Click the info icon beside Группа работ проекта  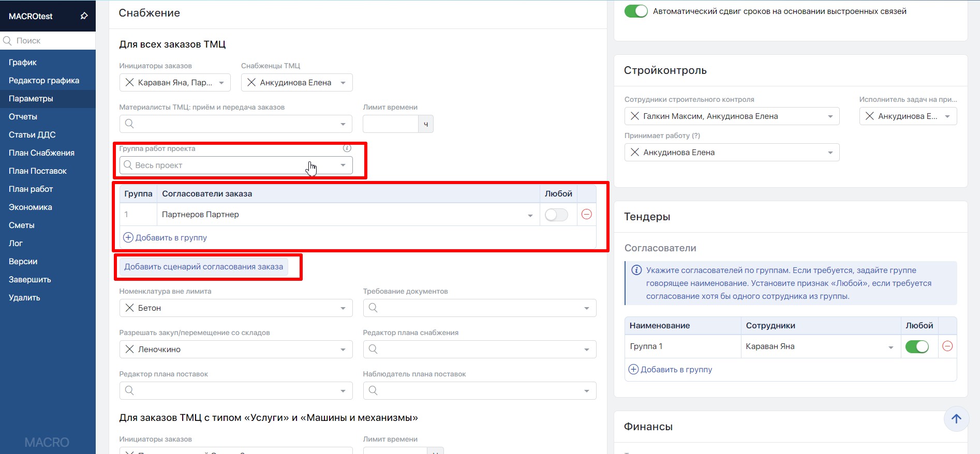(347, 148)
